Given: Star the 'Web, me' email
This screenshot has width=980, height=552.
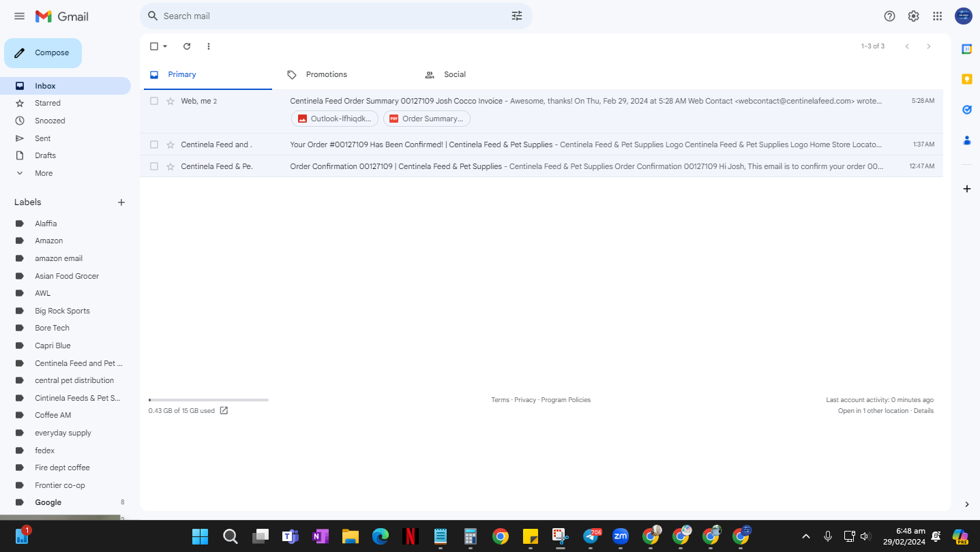Looking at the screenshot, I should (170, 101).
